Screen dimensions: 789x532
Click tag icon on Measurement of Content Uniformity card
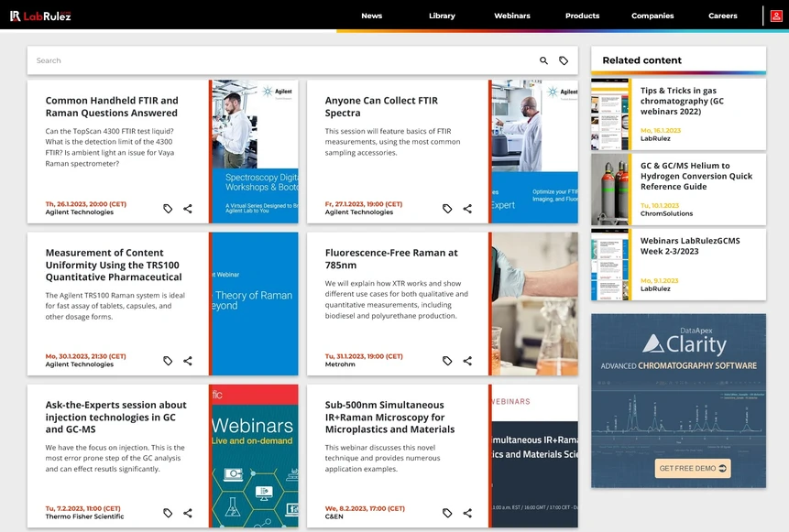168,361
